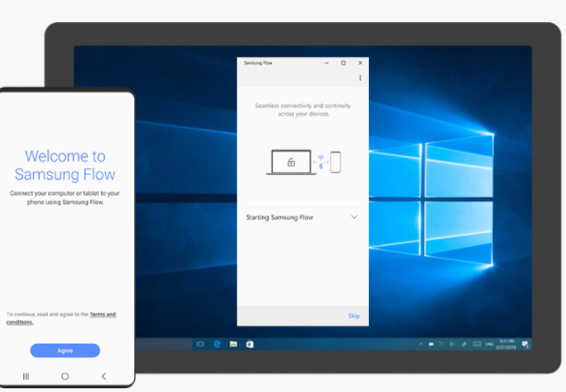Viewport: 566px width, 392px height.
Task: Expand the Starting Samsung Flow section
Action: 302,217
